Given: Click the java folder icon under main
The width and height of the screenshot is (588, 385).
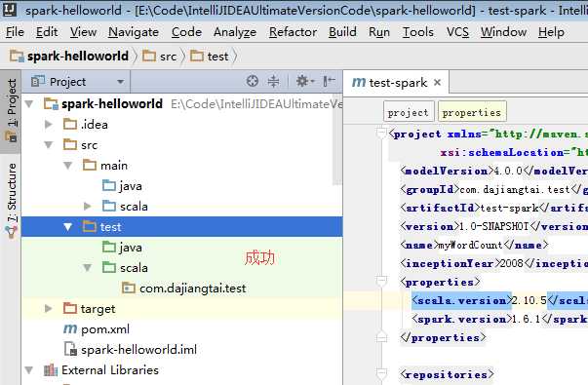Looking at the screenshot, I should [x=109, y=185].
